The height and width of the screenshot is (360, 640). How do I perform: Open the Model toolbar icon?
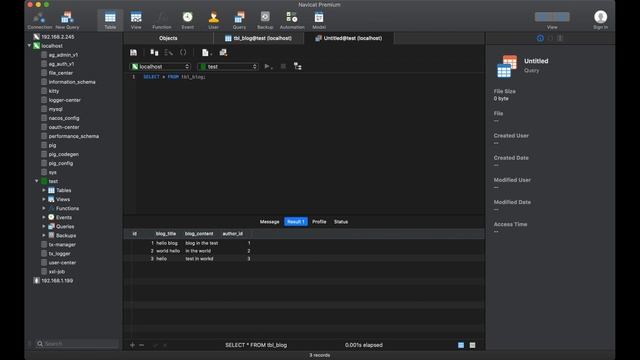319,20
